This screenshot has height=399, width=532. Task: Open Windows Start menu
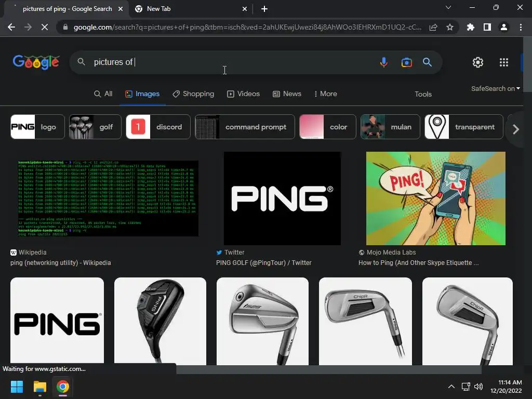pos(17,387)
